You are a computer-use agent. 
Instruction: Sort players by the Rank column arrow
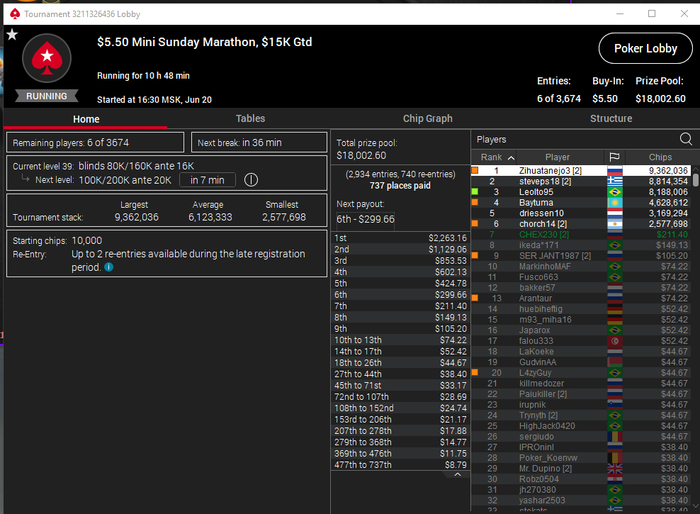tap(511, 158)
